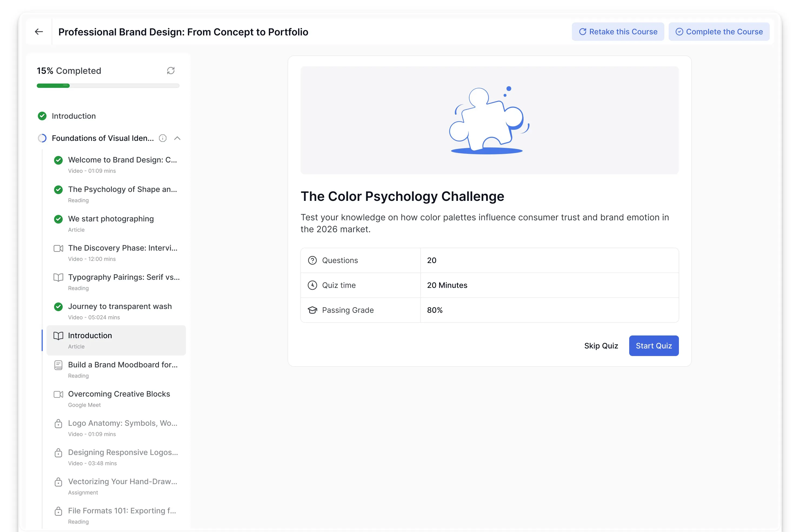Refresh progress with the sync icon
The image size is (800, 532).
tap(171, 71)
